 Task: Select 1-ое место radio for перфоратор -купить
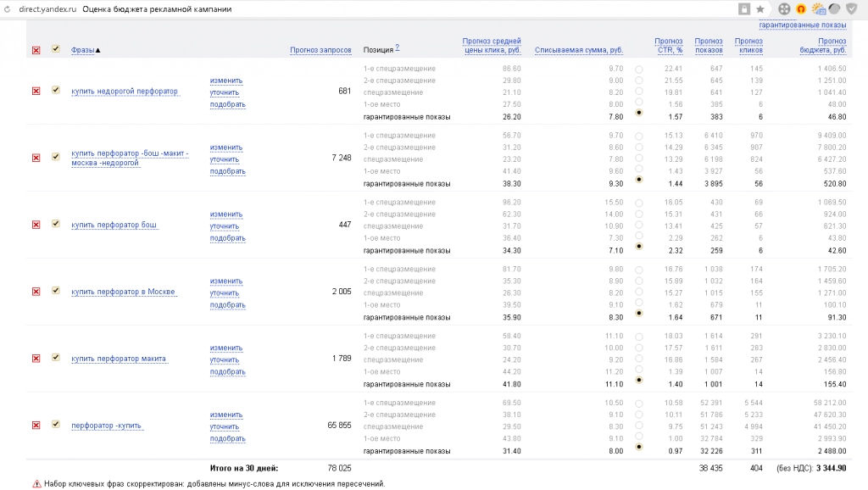(x=639, y=437)
